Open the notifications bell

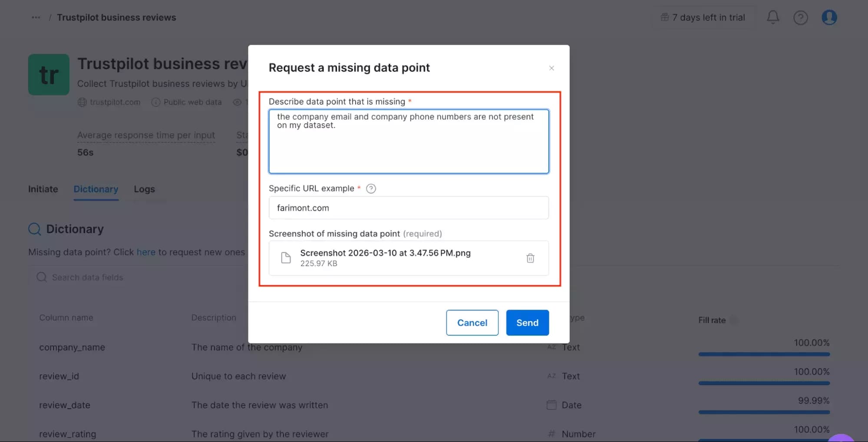772,17
